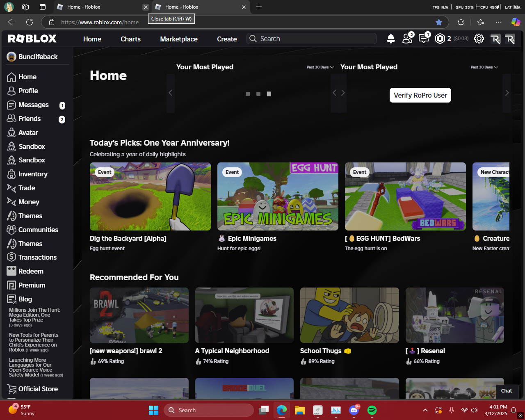
Task: Open the notifications bell
Action: 391,39
